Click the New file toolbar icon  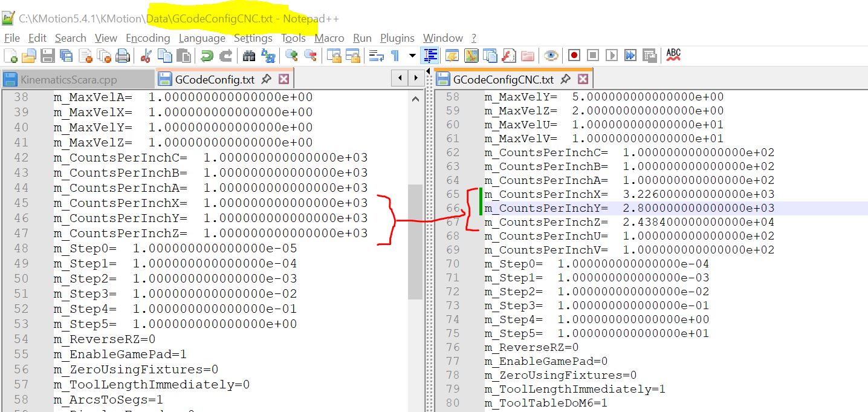coord(10,56)
